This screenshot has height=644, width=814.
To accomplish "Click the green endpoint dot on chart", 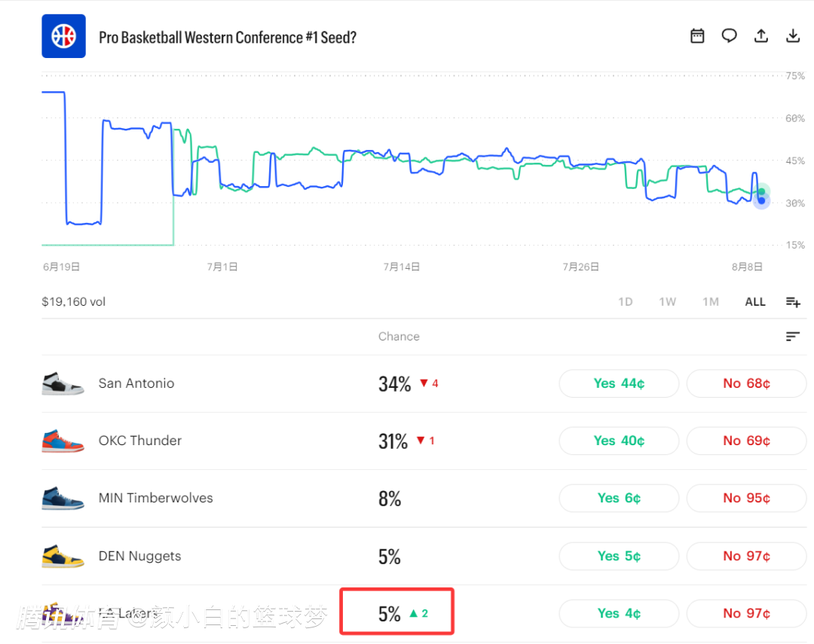I will click(x=762, y=191).
